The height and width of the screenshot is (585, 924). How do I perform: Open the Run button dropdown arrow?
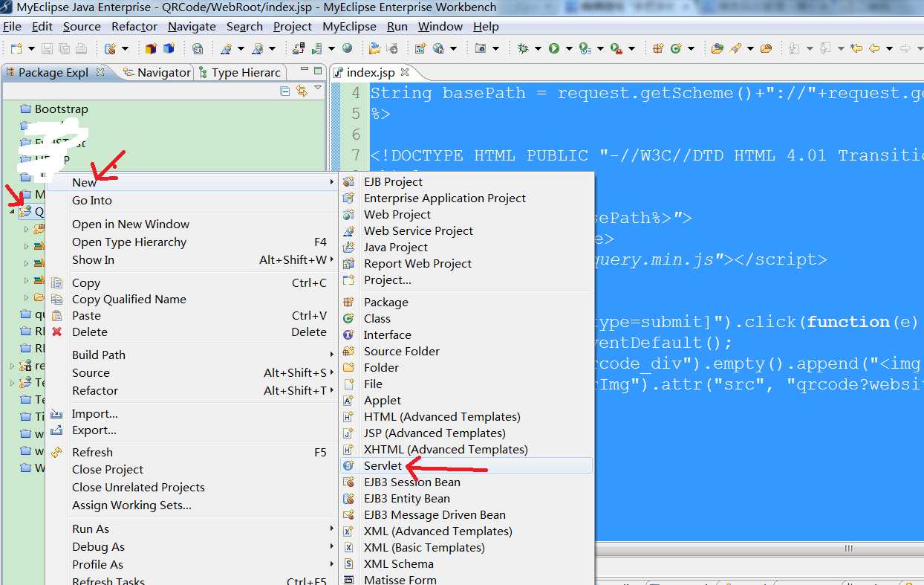coord(569,49)
